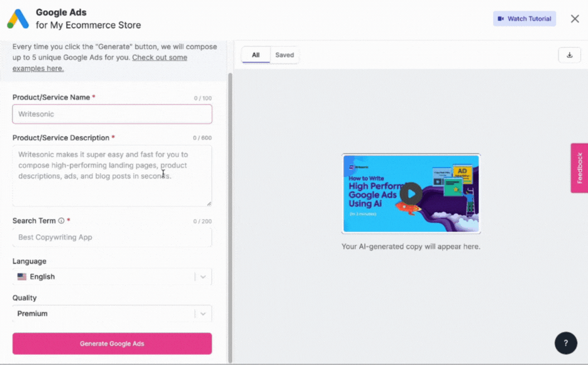Click the Generate Google Ads button
The height and width of the screenshot is (365, 588).
(112, 344)
